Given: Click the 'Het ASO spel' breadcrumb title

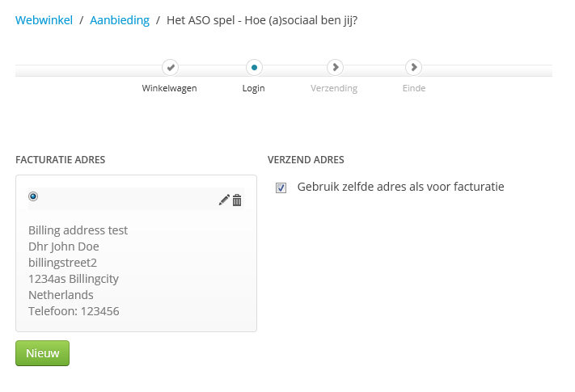Looking at the screenshot, I should [x=262, y=20].
